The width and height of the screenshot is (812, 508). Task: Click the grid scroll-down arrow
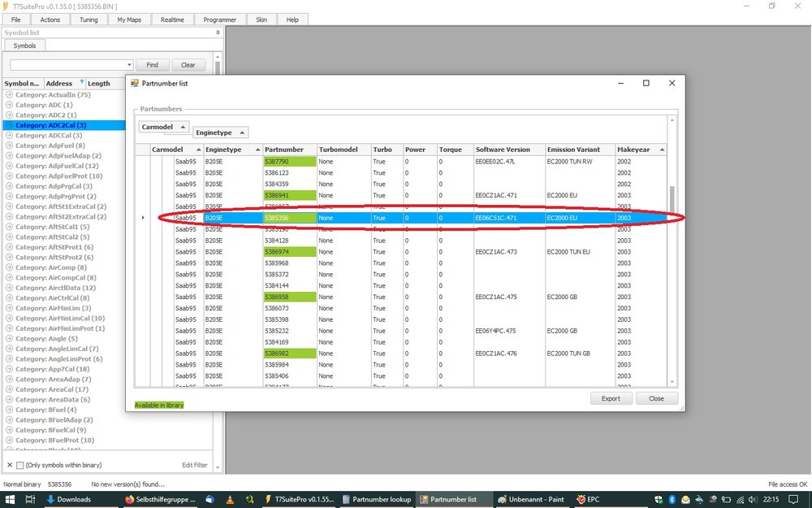click(x=672, y=382)
